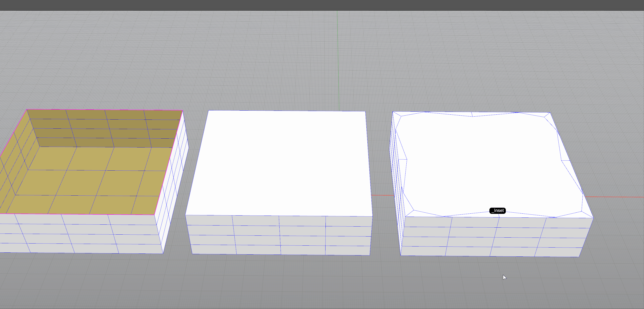The image size is (644, 309).
Task: Click the dark gray title bar at top
Action: pos(322,5)
